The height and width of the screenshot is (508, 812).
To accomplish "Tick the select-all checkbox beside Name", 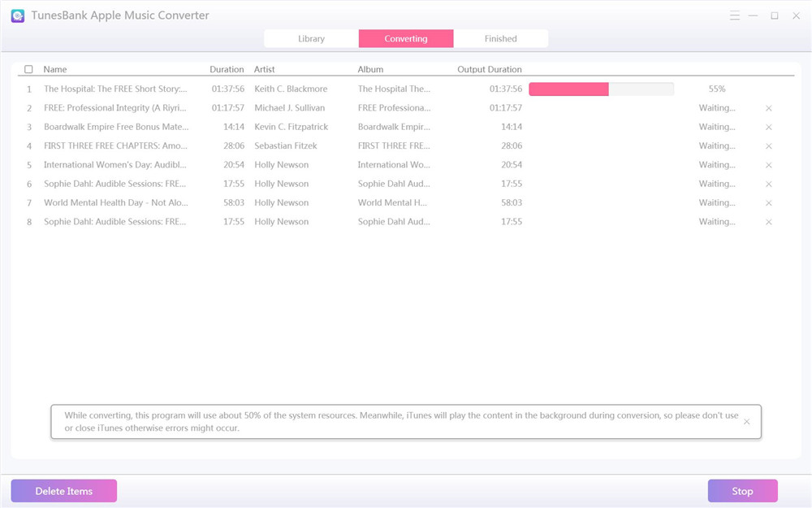I will click(x=28, y=69).
